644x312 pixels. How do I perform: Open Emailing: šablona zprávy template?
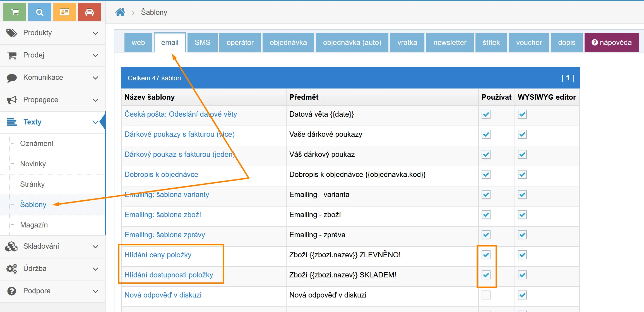[x=165, y=235]
